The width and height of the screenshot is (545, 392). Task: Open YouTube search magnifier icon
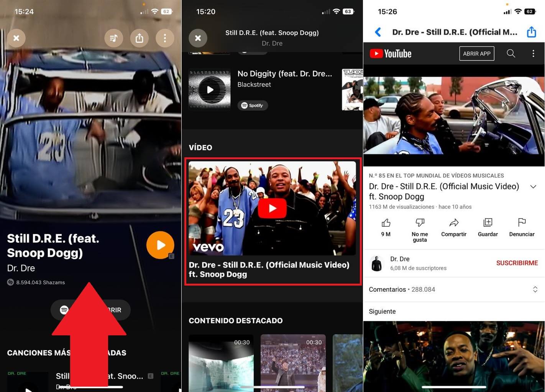pos(511,54)
